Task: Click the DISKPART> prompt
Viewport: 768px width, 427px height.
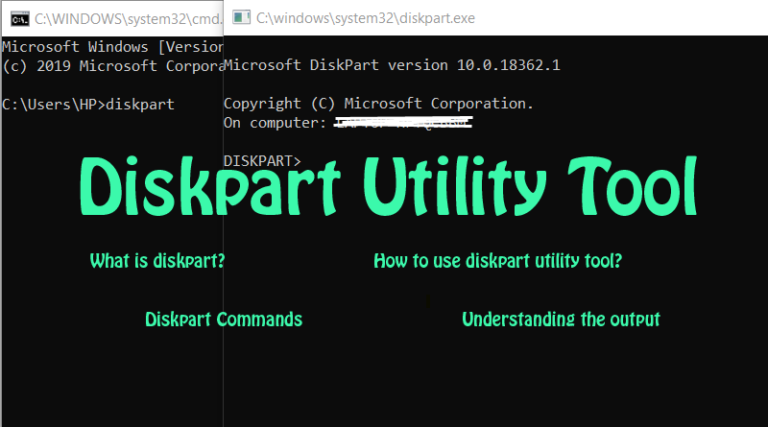Action: pos(262,161)
